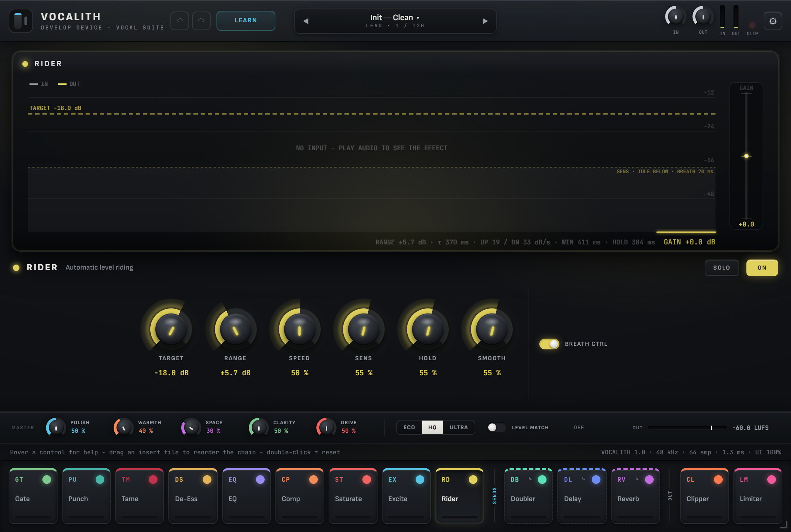This screenshot has height=532, width=791.
Task: Click the Rider display yellow status dot
Action: point(25,64)
